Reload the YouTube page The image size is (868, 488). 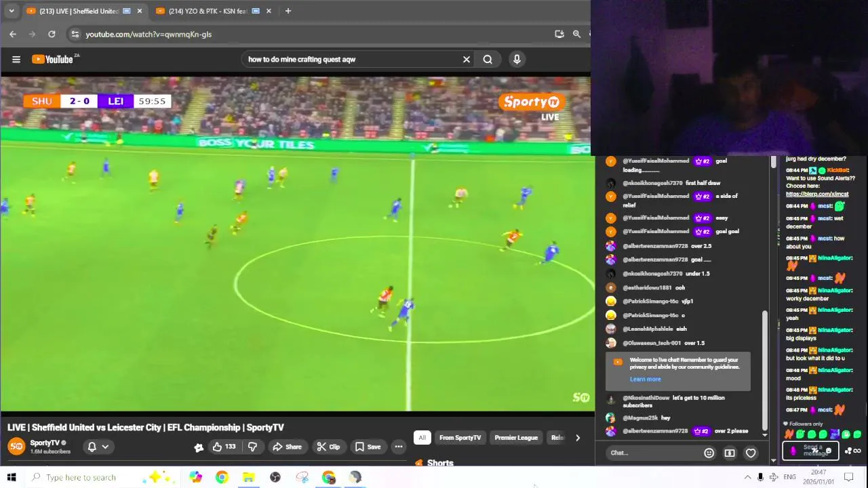[52, 34]
